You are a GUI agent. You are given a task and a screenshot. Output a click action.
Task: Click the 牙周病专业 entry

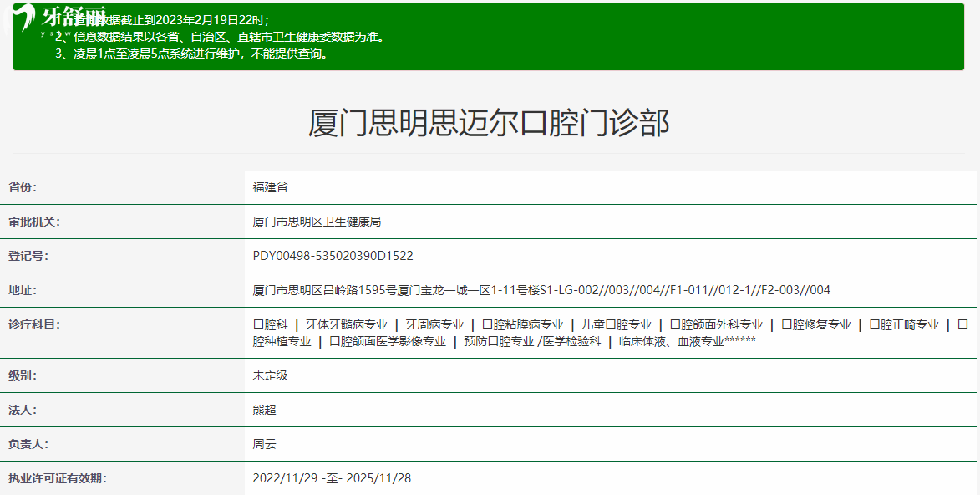[434, 324]
